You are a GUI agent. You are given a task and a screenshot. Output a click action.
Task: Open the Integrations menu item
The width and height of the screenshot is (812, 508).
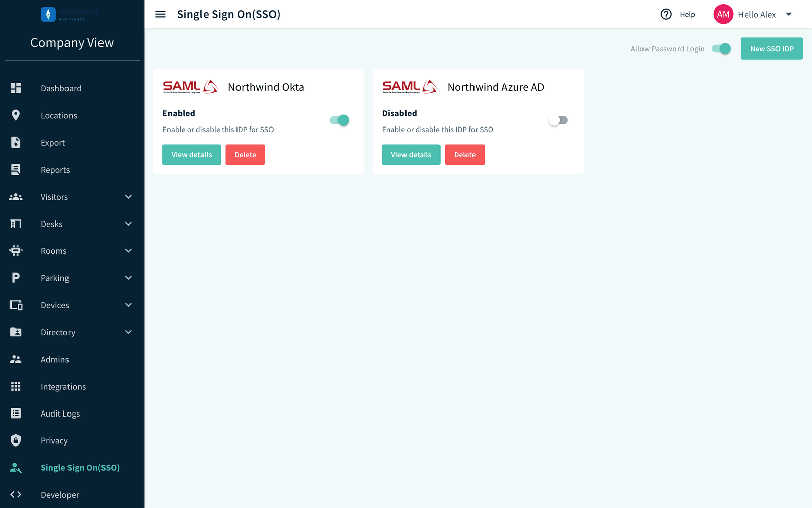pyautogui.click(x=72, y=386)
